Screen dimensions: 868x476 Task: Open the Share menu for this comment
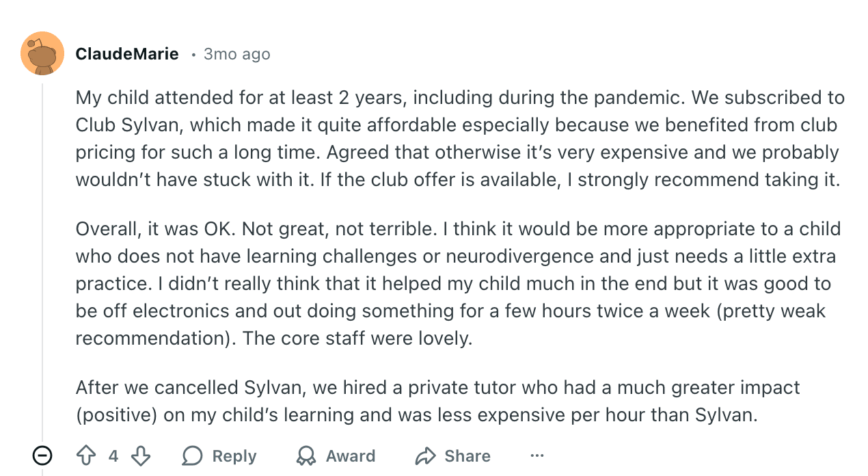[x=452, y=455]
